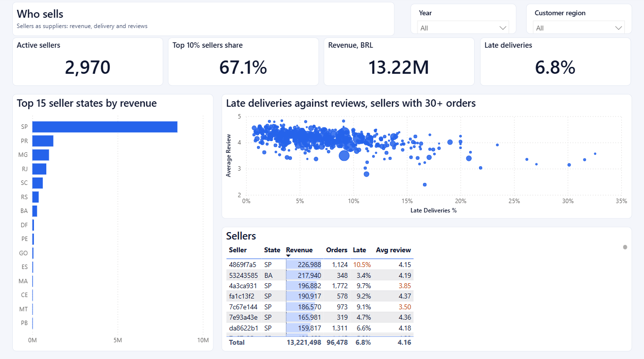Screen dimensions: 644x359
Task: Select the lowest scatter point near 2.4 review
Action: pos(425,185)
